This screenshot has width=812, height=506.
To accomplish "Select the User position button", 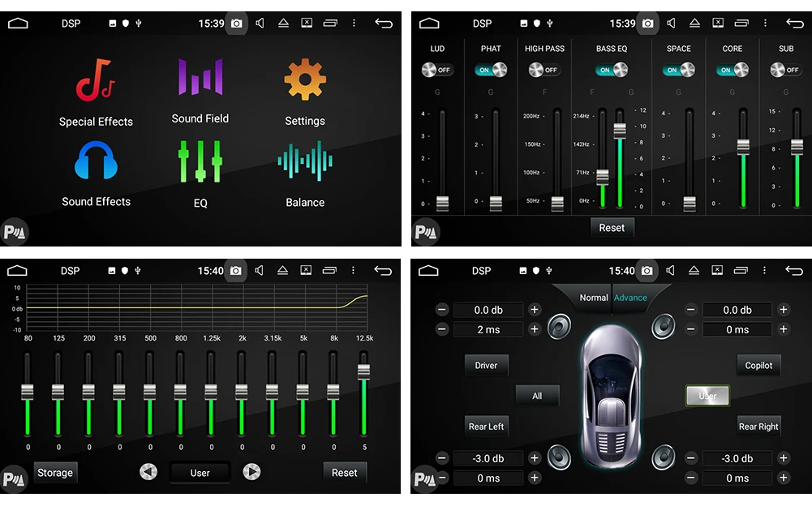I will [707, 397].
